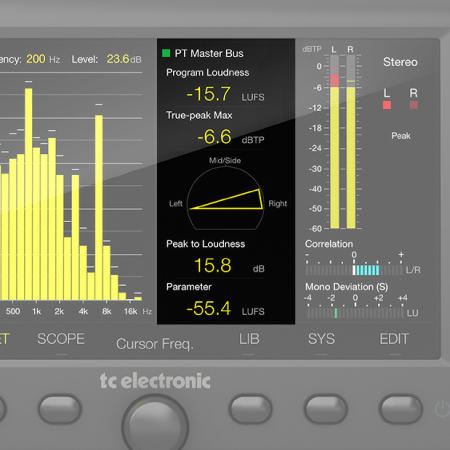Click the Correlation L/R meter bar
Viewport: 450px width, 450px height.
(x=354, y=270)
